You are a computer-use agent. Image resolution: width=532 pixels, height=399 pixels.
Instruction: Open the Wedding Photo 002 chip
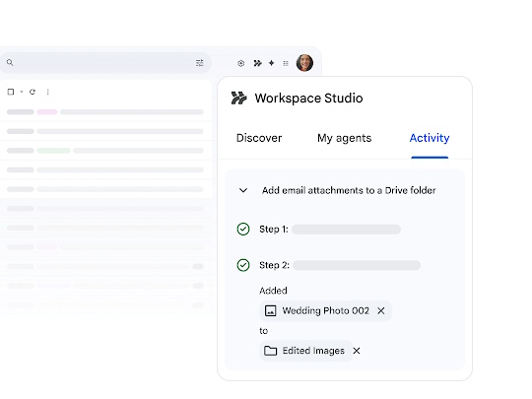coord(325,310)
